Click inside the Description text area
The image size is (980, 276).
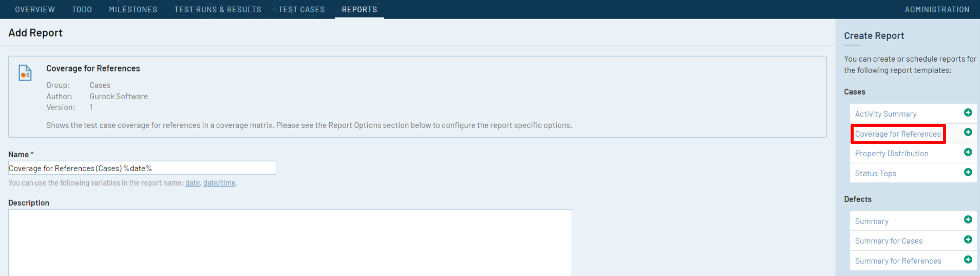(x=290, y=243)
